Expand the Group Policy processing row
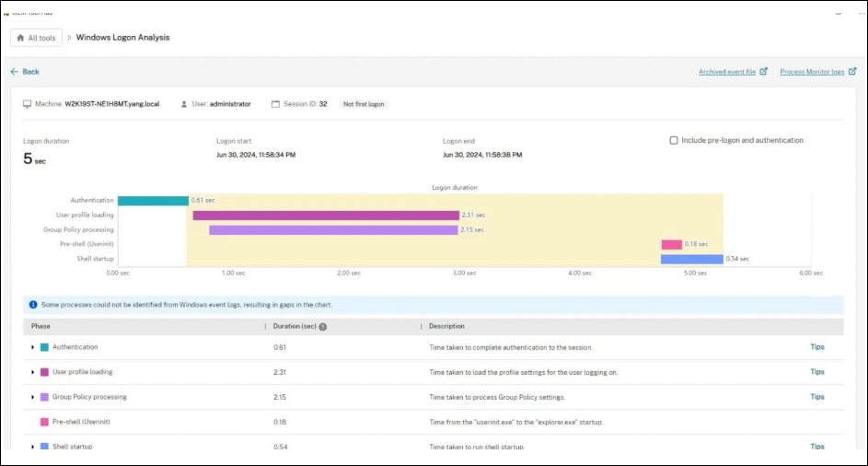868x466 pixels. click(x=32, y=397)
